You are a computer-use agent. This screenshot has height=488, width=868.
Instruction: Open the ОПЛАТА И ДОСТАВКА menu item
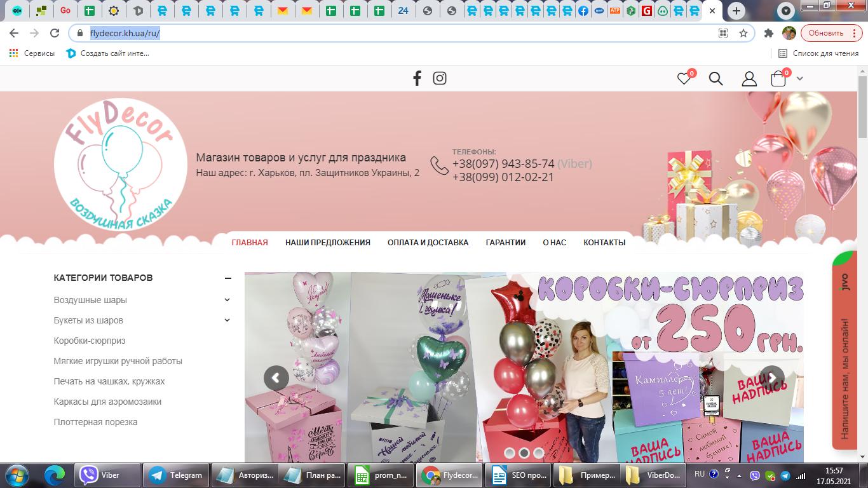coord(428,242)
